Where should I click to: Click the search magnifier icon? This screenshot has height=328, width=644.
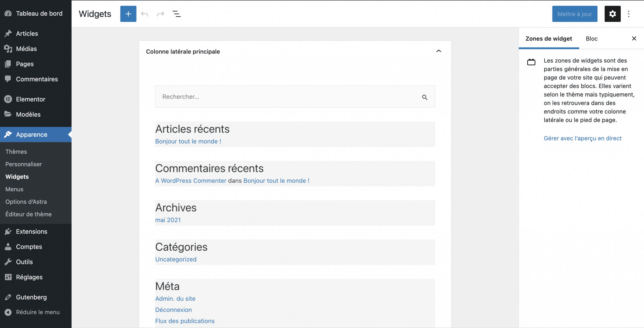[425, 97]
